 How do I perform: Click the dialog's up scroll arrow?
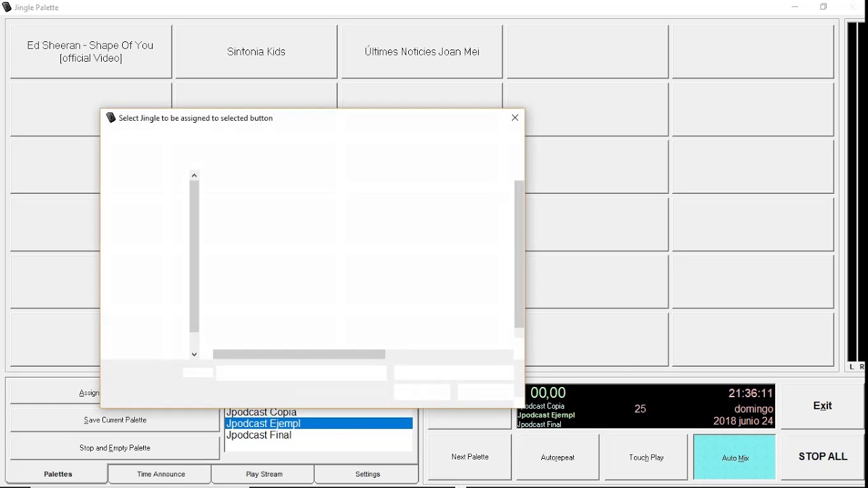pos(194,176)
